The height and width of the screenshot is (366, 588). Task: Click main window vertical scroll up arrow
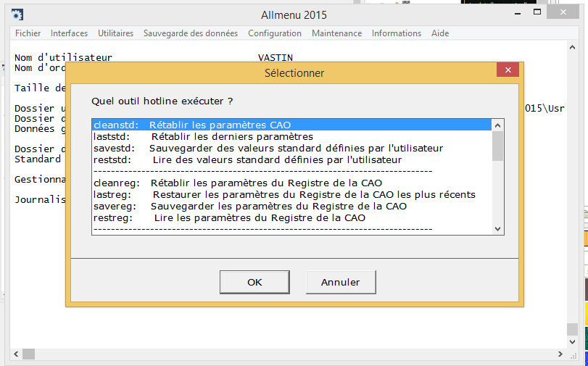click(572, 47)
